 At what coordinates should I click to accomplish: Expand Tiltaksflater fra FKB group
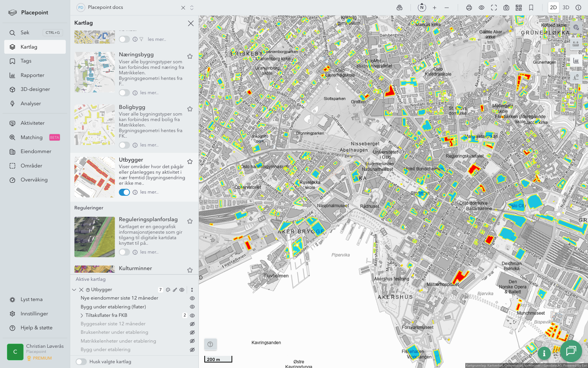click(x=82, y=315)
